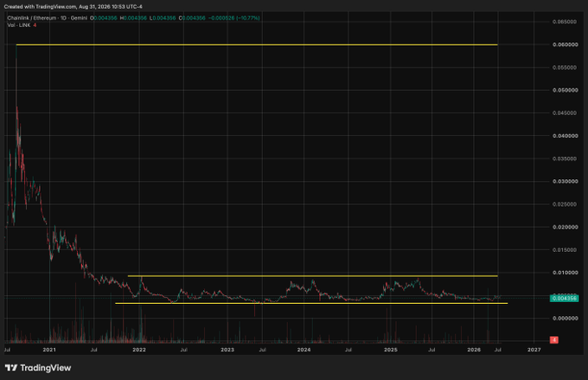Click the 0.020000 price axis label
This screenshot has width=588, height=380.
[565, 227]
